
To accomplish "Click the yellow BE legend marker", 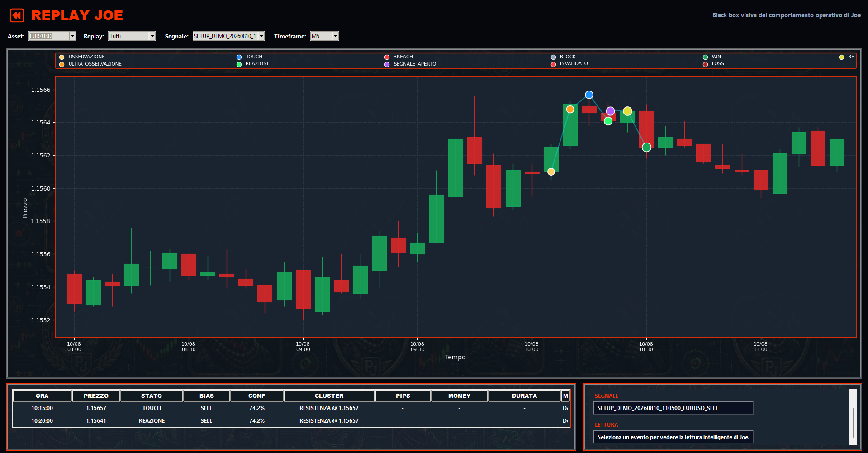I will tap(842, 57).
